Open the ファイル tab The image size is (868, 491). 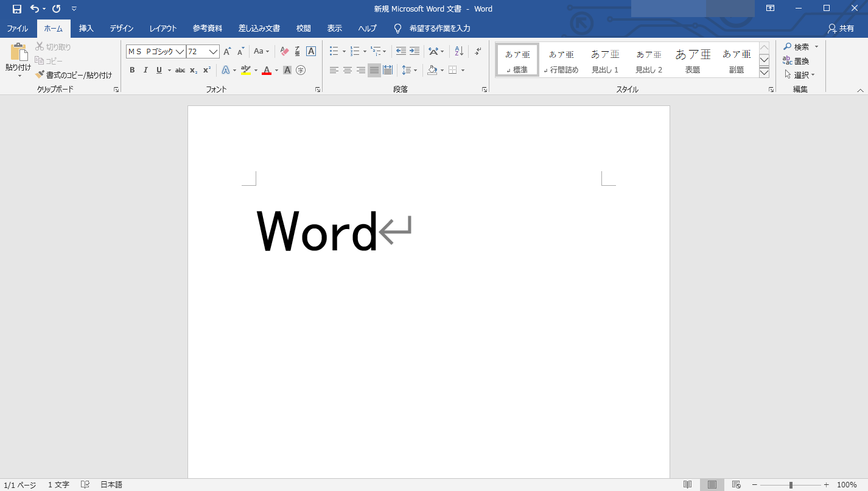[x=18, y=29]
